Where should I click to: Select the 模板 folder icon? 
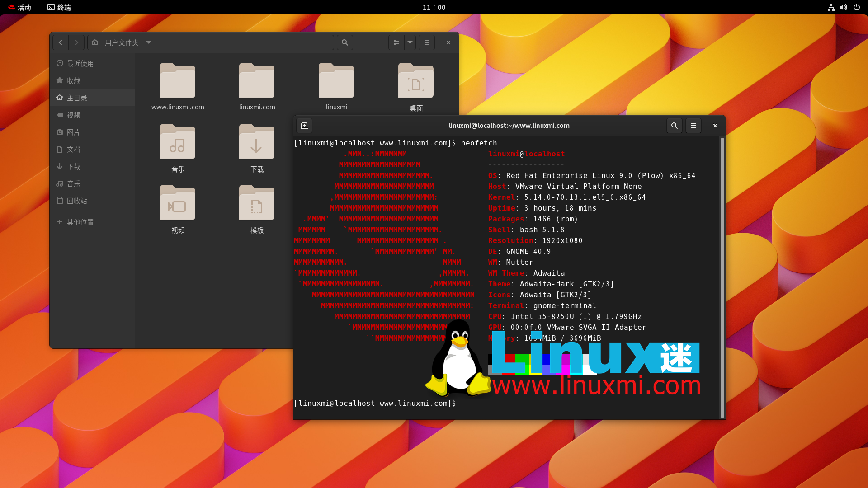click(257, 202)
